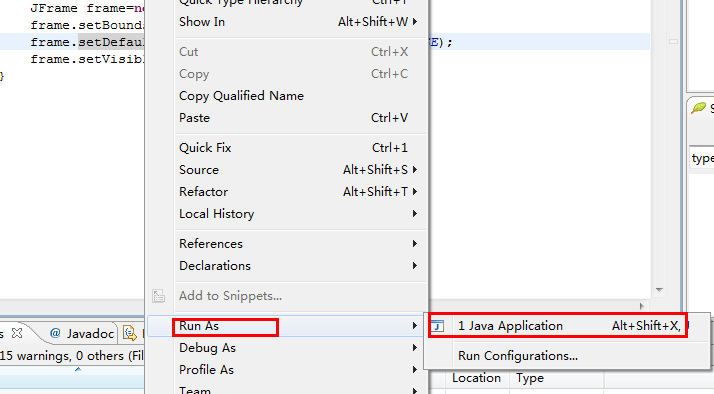Click the Javadoc @ icon
714x394 pixels.
click(55, 333)
